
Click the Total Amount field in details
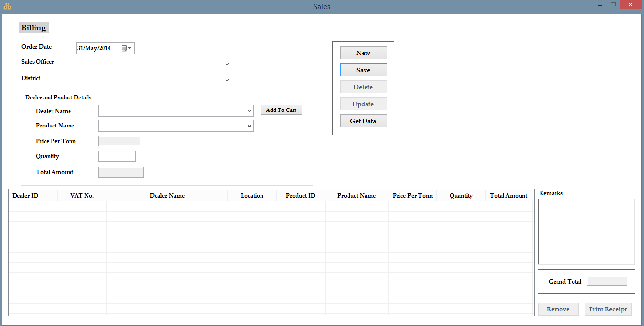point(121,172)
